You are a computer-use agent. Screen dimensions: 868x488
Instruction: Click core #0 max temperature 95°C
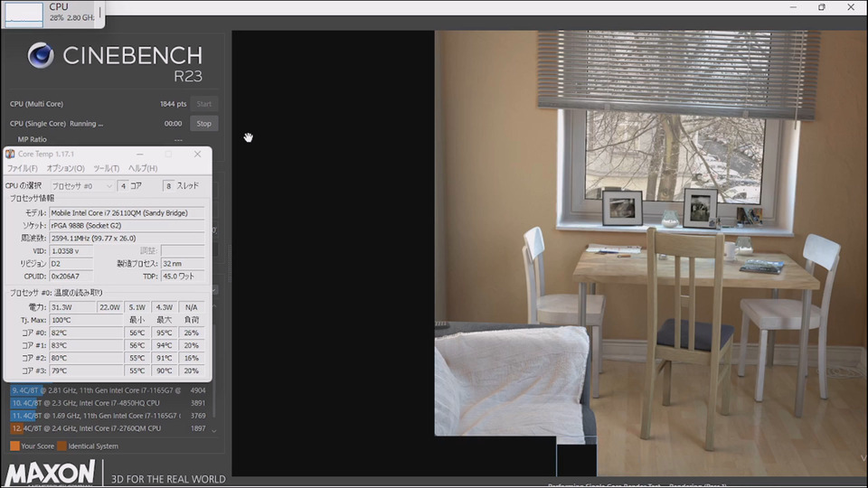point(165,333)
